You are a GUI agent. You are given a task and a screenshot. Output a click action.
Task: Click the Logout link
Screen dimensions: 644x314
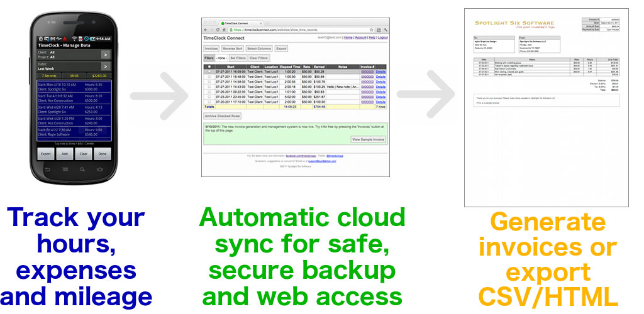tap(383, 37)
